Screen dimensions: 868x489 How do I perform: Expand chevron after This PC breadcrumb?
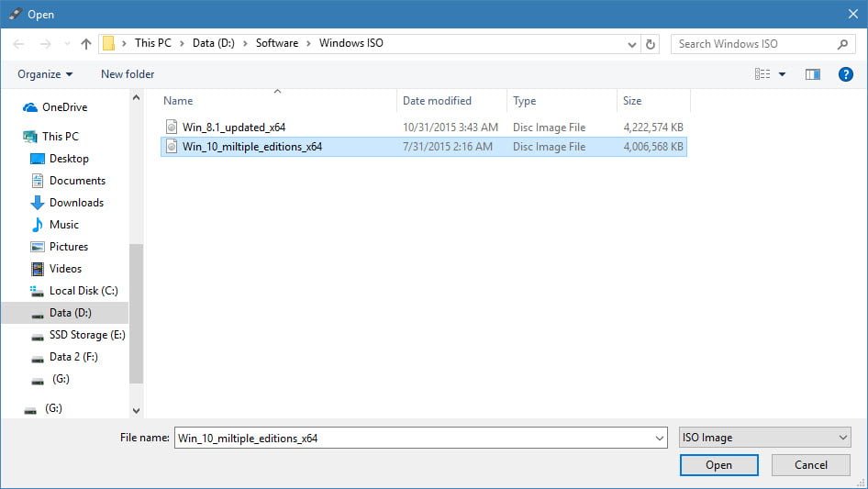click(x=182, y=43)
